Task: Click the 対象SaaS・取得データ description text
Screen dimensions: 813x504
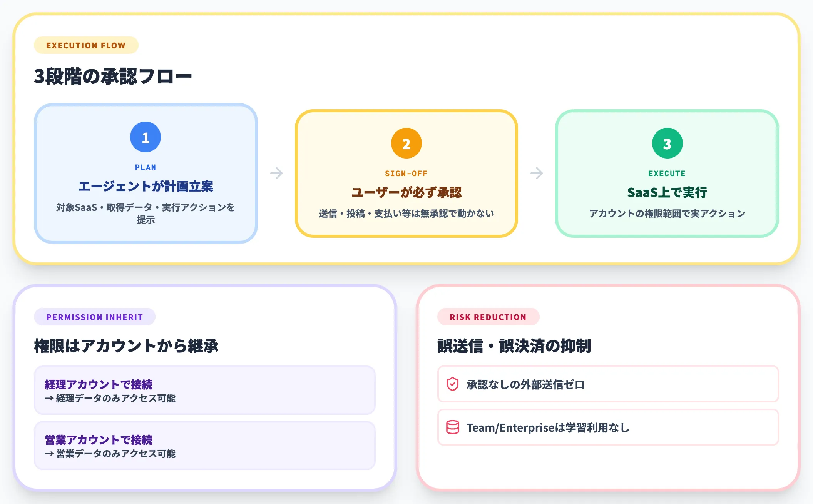Action: [146, 213]
